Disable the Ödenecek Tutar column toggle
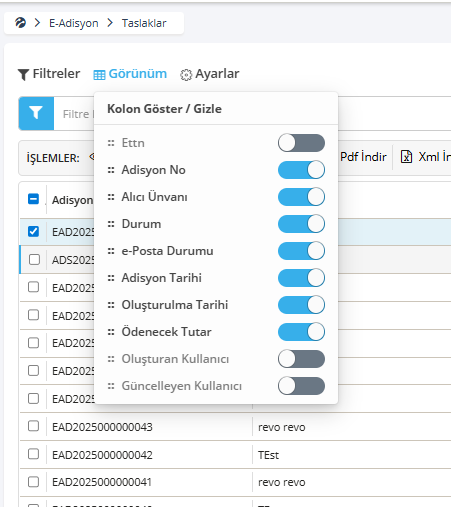 coord(301,332)
